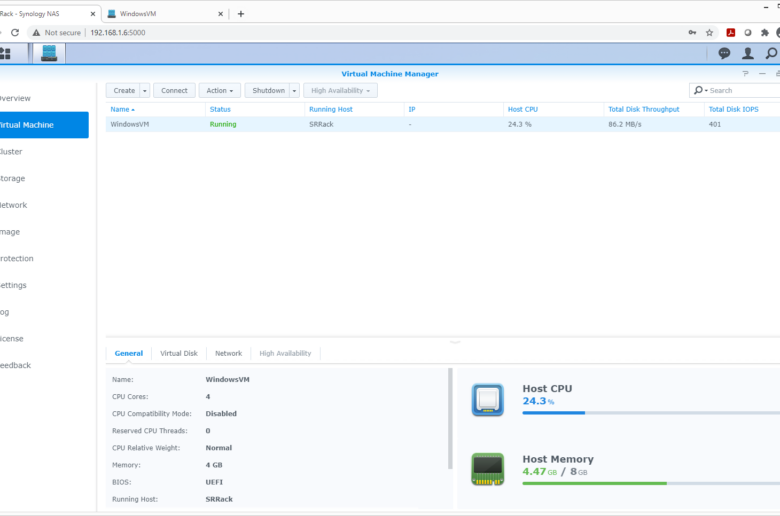Collapse the details panel handle
Viewport: 780px width, 516px height.
455,342
